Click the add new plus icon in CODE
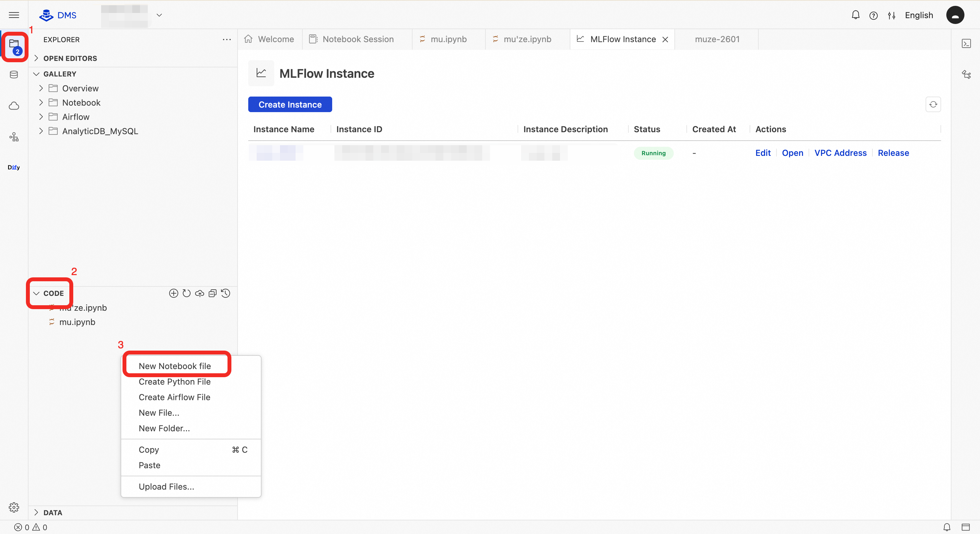The width and height of the screenshot is (980, 534). click(173, 293)
